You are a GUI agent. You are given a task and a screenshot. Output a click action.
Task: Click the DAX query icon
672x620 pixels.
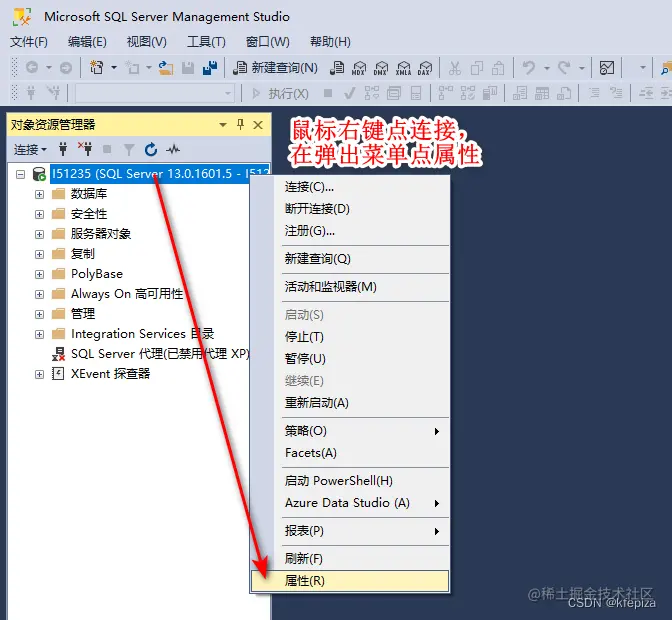pyautogui.click(x=425, y=68)
